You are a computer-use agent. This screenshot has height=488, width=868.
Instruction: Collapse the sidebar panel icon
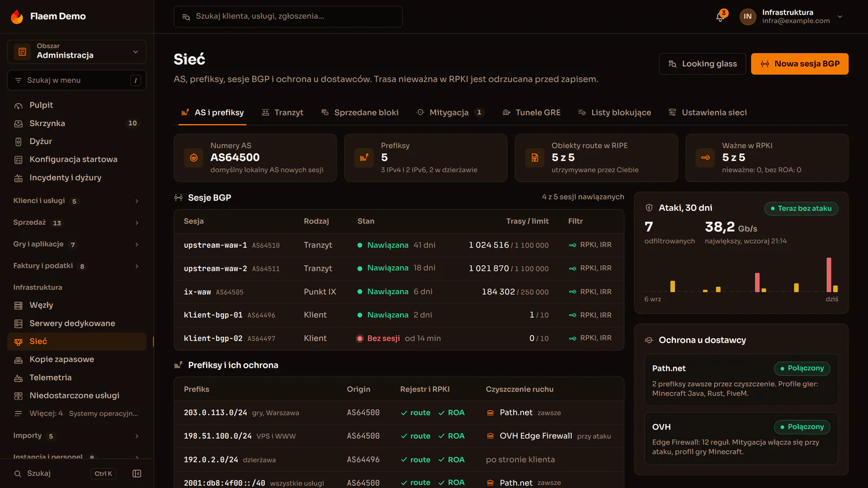click(x=137, y=473)
